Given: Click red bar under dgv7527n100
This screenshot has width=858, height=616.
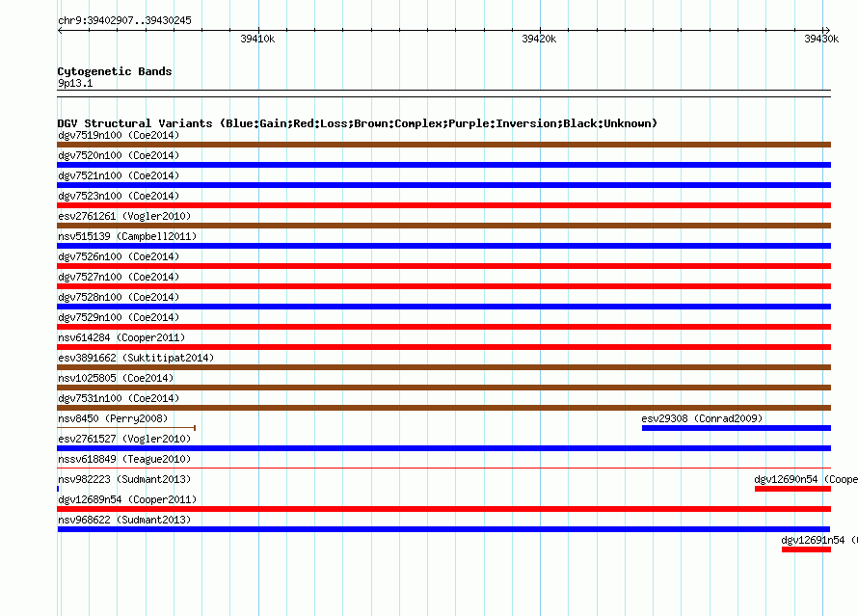Looking at the screenshot, I should 443,286.
